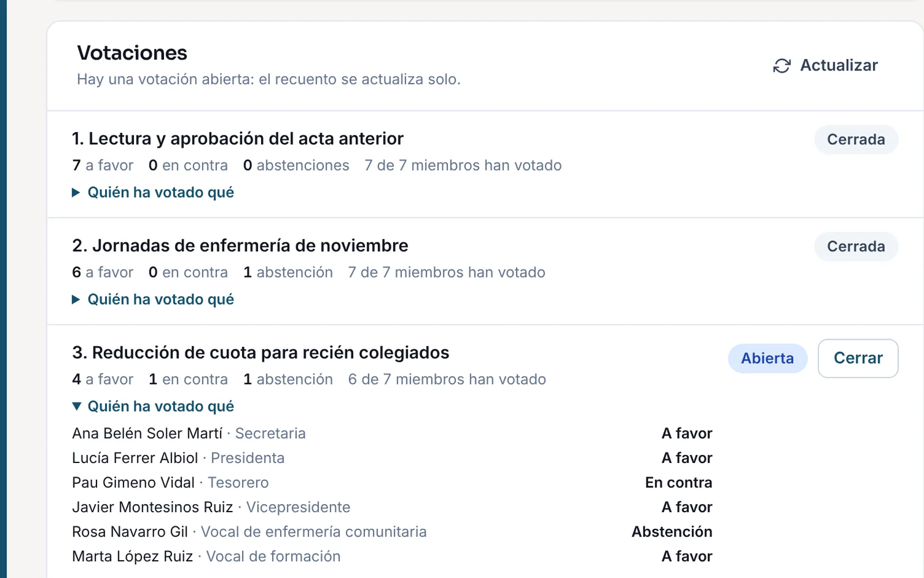The height and width of the screenshot is (578, 924).
Task: Click '7 de 7 miembros han votado' in item 1
Action: 463,165
